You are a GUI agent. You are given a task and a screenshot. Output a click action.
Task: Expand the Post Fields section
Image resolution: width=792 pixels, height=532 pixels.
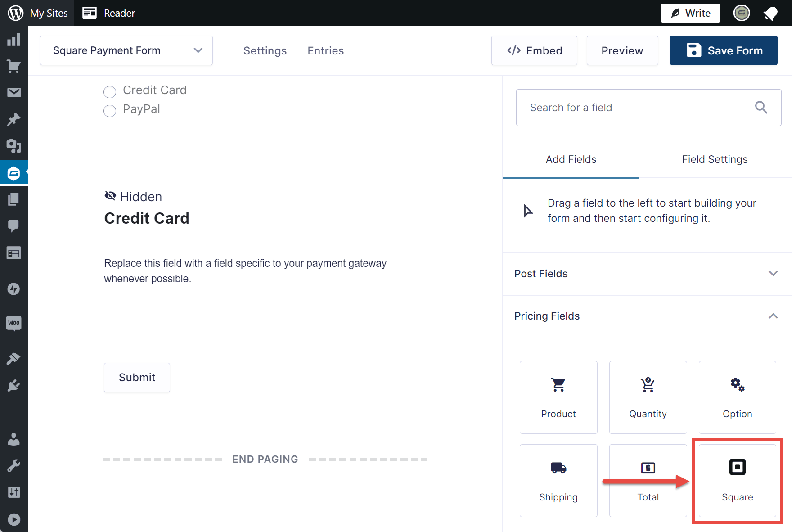click(x=647, y=274)
